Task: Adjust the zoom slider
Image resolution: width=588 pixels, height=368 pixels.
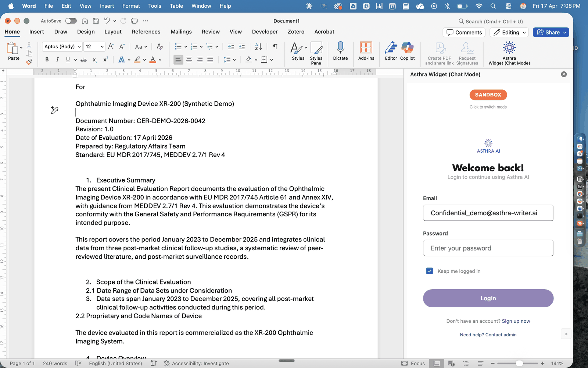Action: 520,363
